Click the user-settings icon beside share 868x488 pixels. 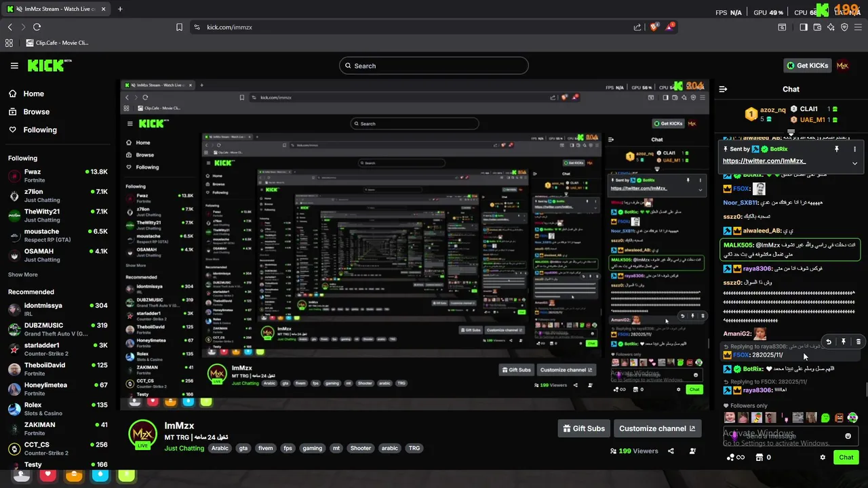click(692, 451)
